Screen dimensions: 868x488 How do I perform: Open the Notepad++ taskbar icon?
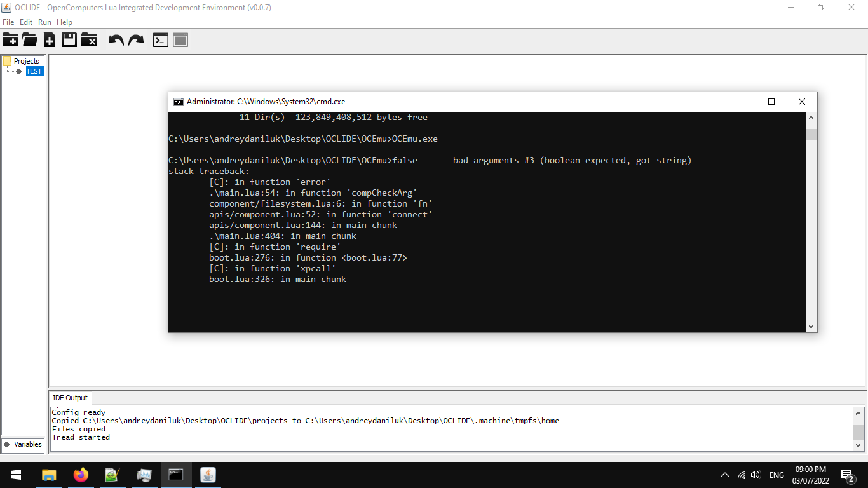coord(112,475)
